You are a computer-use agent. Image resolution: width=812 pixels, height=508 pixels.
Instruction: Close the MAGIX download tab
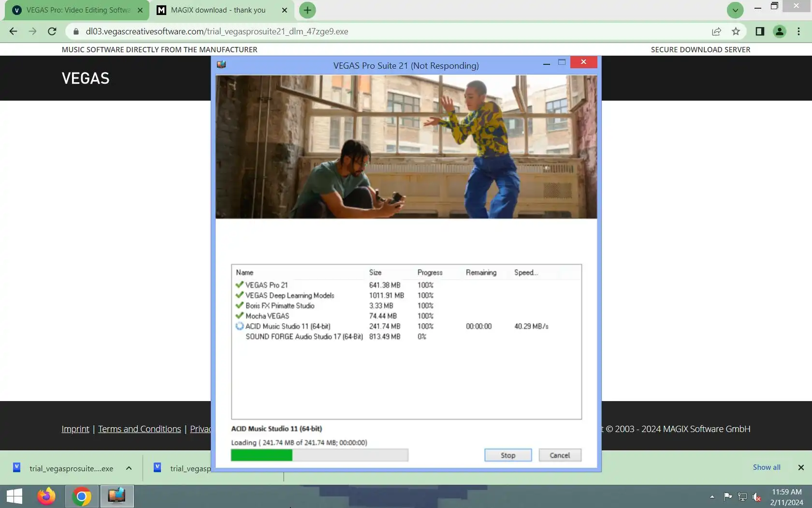coord(285,10)
